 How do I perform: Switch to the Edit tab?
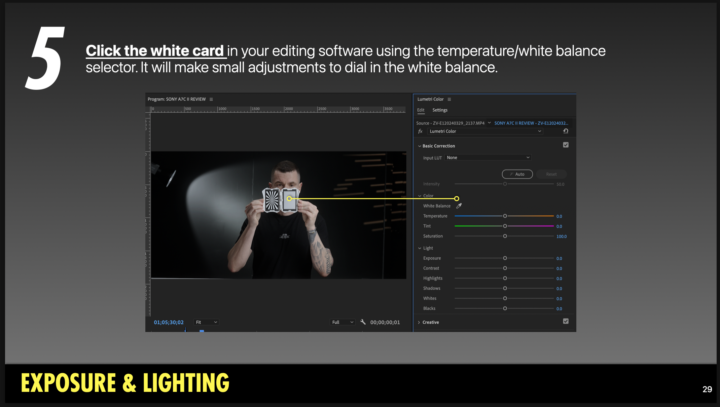(x=421, y=110)
